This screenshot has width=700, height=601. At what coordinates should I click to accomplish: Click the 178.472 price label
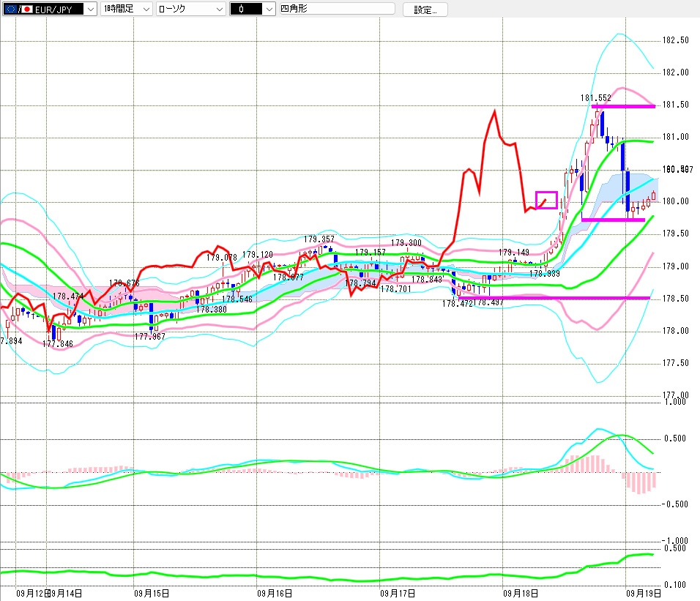click(457, 303)
